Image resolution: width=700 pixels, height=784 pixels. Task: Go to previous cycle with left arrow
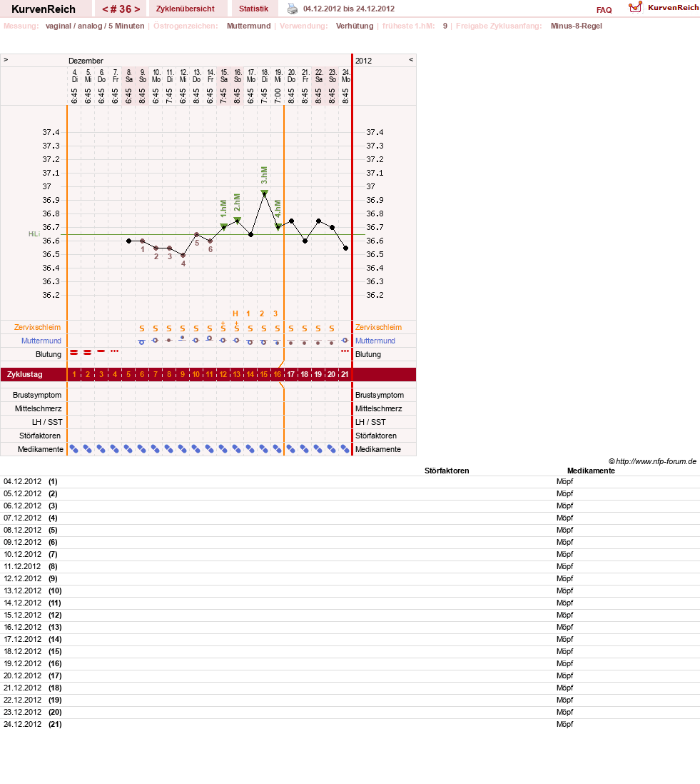coord(105,9)
